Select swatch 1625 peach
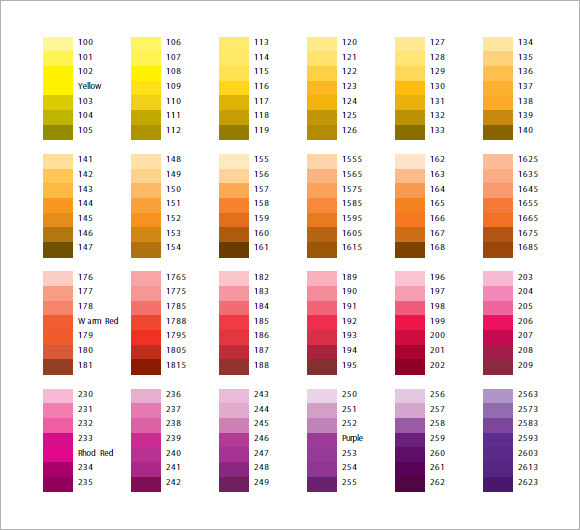The image size is (580, 530). [x=498, y=161]
